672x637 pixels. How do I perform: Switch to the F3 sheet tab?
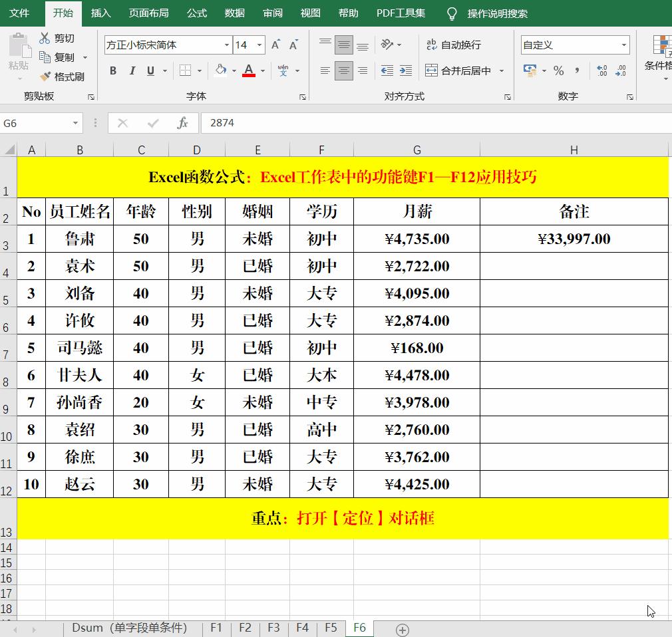point(273,627)
